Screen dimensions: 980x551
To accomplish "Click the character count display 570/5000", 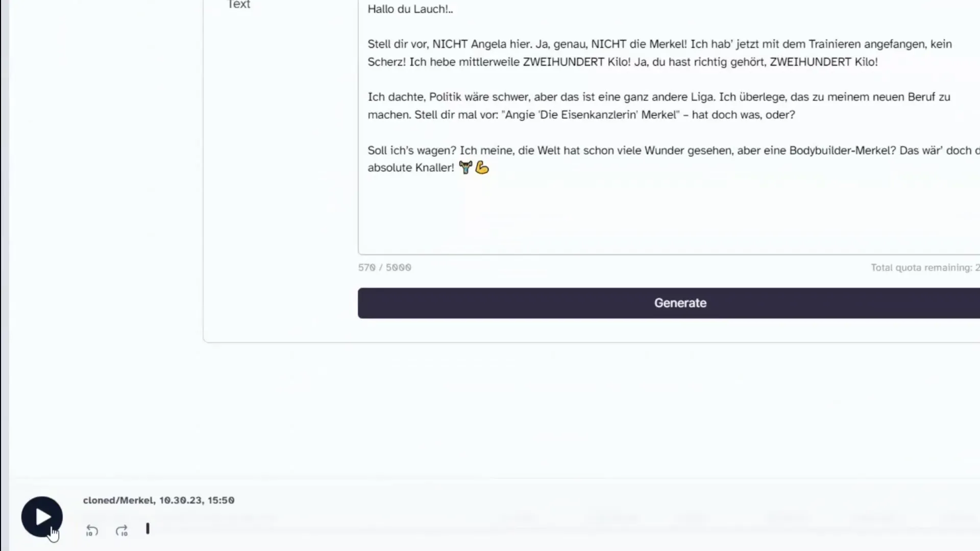I will pos(384,267).
